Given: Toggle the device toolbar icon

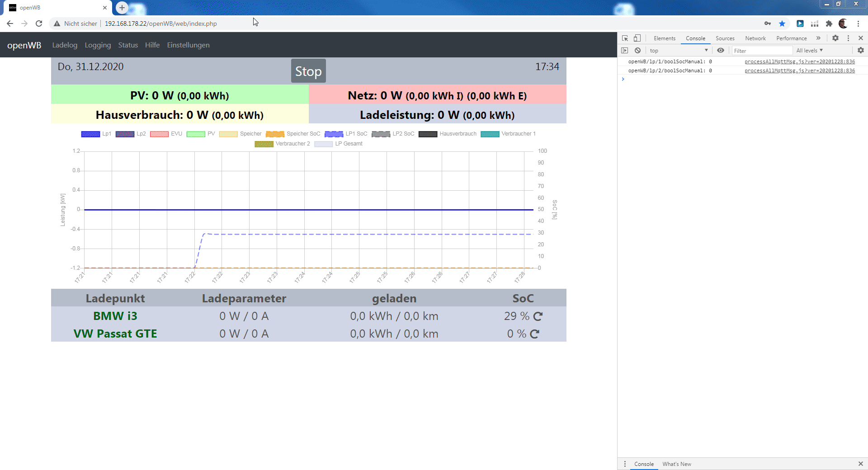Looking at the screenshot, I should tap(637, 38).
